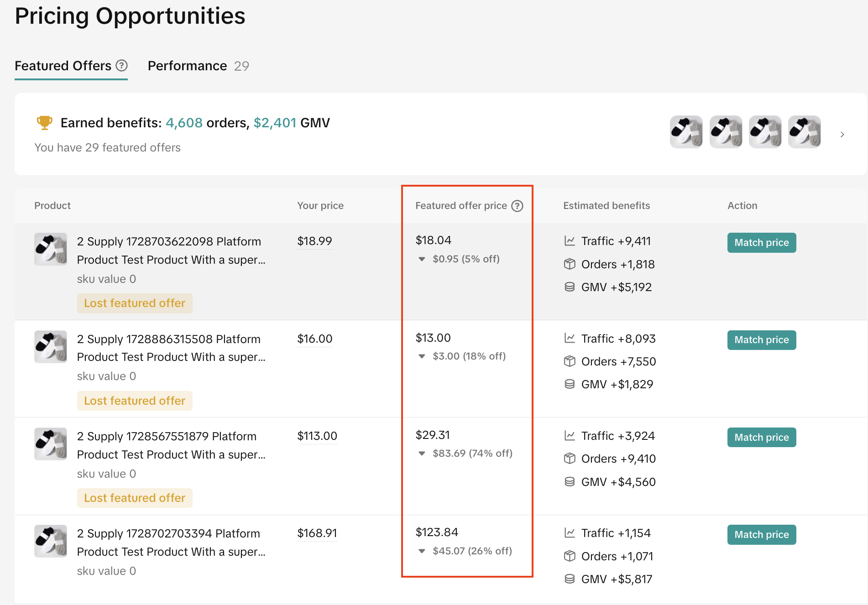Expand the $0.95 (5% off) price arrow
Screen dimensions: 868x605
[x=422, y=259]
